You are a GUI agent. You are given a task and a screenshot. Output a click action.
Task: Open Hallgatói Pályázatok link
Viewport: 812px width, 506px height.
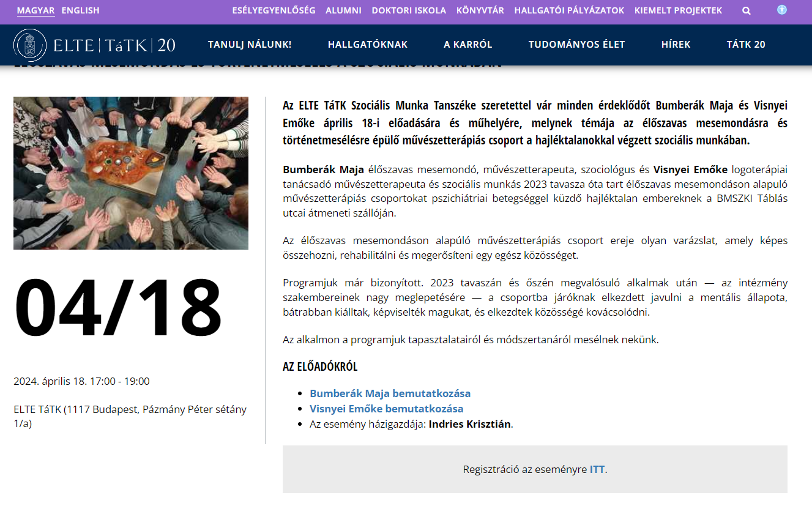coord(569,10)
